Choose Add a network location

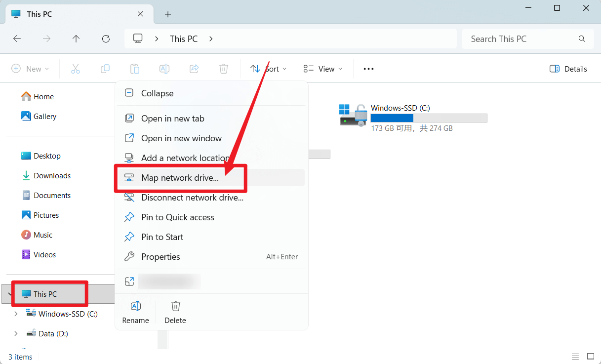(211, 158)
